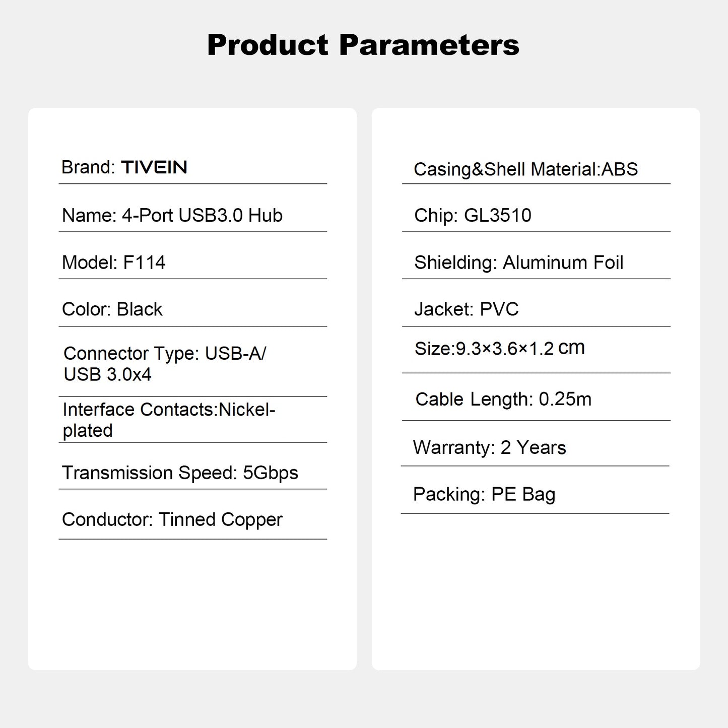Select the Name: 4-Port USB3.0 Hub row
Screen dimensions: 728x728
coord(172,216)
